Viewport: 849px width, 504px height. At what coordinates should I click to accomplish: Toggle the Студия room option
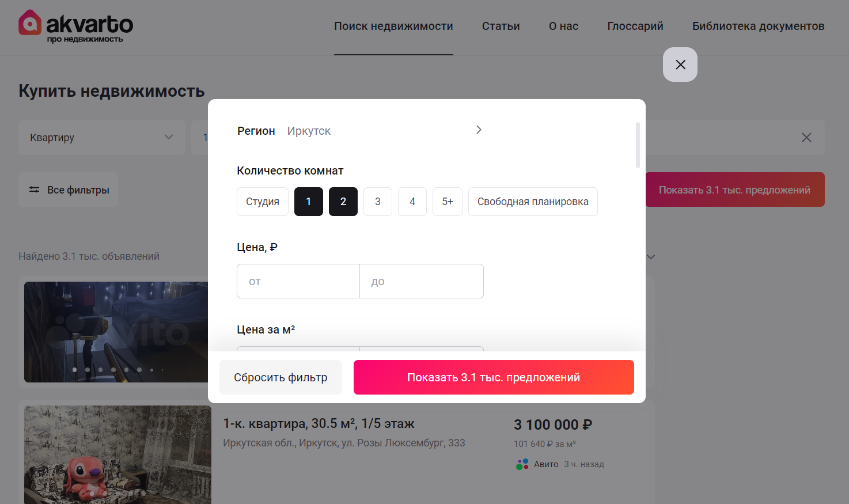tap(263, 202)
